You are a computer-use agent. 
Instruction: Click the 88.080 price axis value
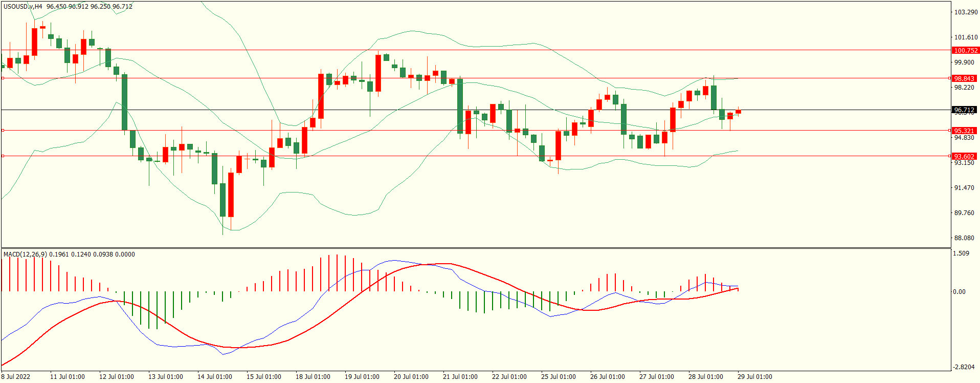(x=964, y=238)
